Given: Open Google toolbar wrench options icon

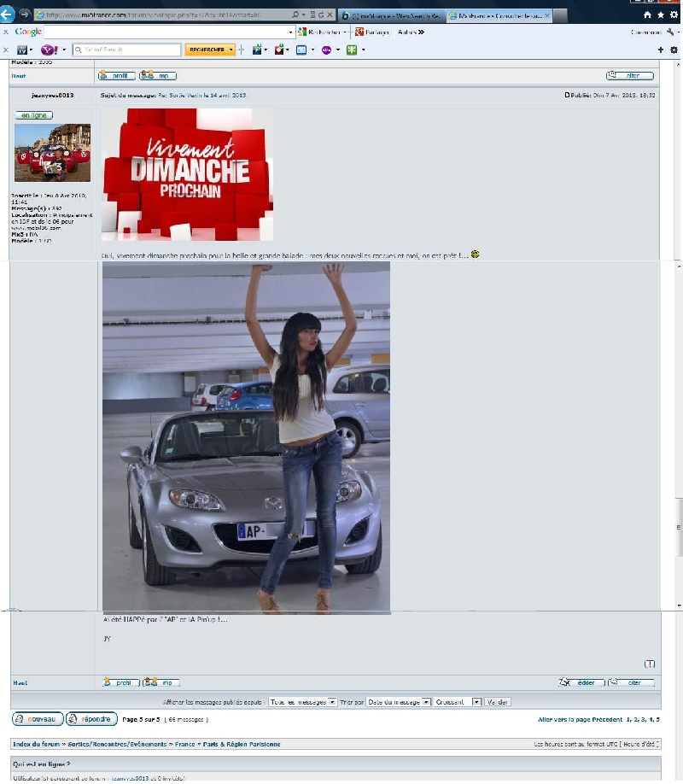Looking at the screenshot, I should click(670, 32).
